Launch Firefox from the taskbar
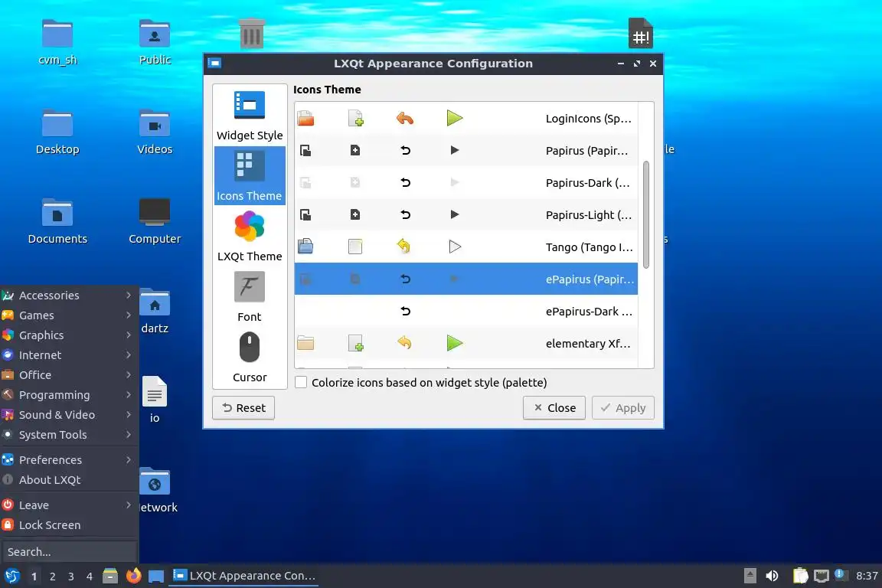The height and width of the screenshot is (588, 882). (133, 576)
